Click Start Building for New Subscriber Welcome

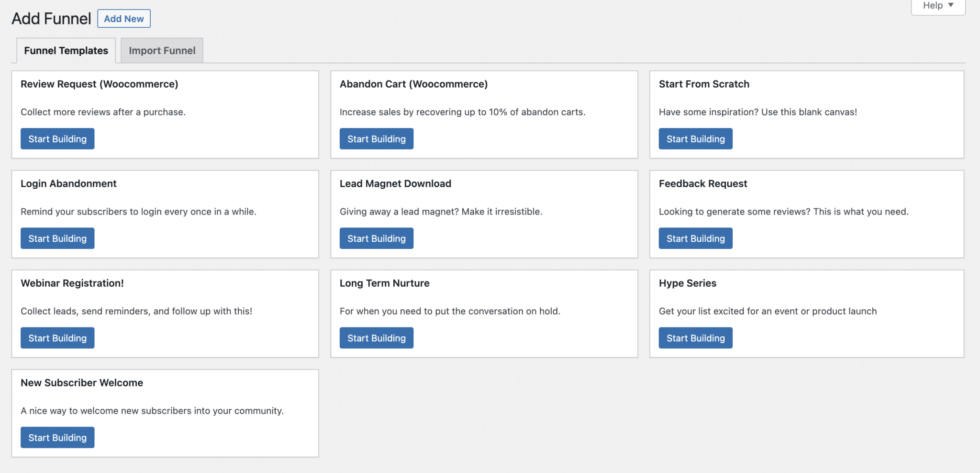pyautogui.click(x=57, y=437)
